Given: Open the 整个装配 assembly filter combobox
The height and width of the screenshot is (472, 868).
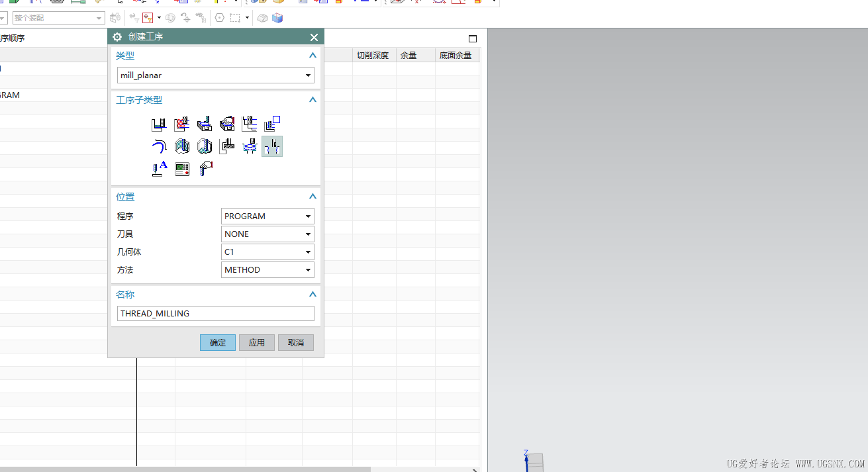Looking at the screenshot, I should (58, 18).
